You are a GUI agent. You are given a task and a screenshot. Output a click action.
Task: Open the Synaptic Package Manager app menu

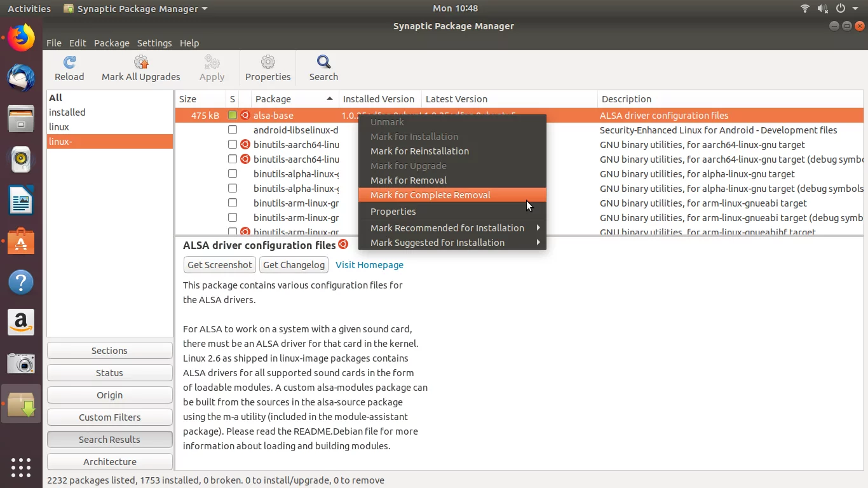136,9
